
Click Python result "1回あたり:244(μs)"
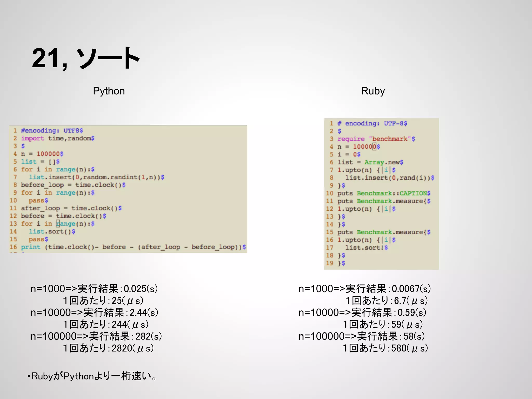click(106, 324)
